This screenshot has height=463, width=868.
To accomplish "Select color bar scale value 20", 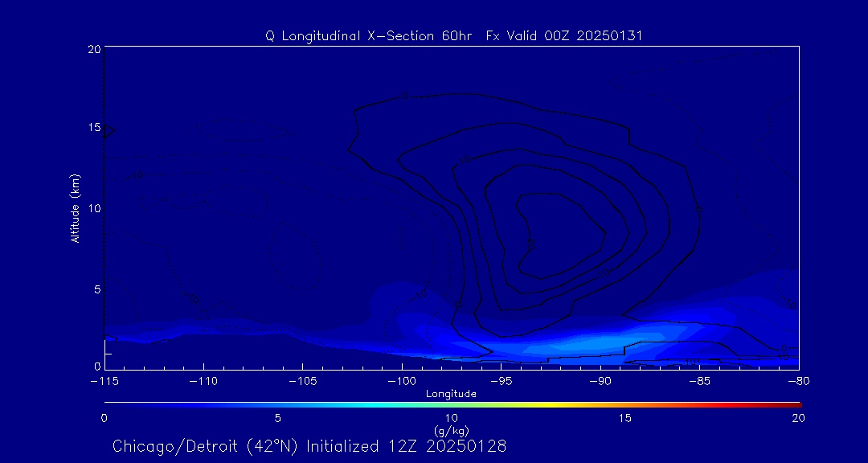I will (798, 418).
